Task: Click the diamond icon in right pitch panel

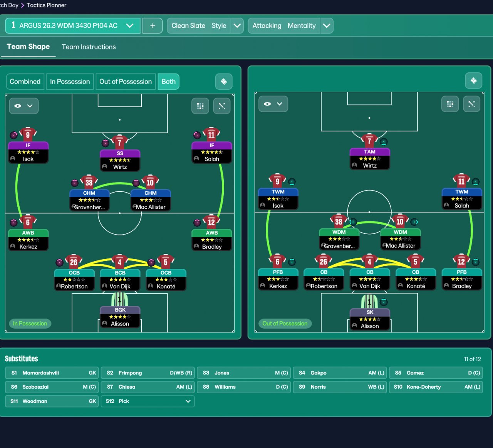Action: [x=474, y=81]
